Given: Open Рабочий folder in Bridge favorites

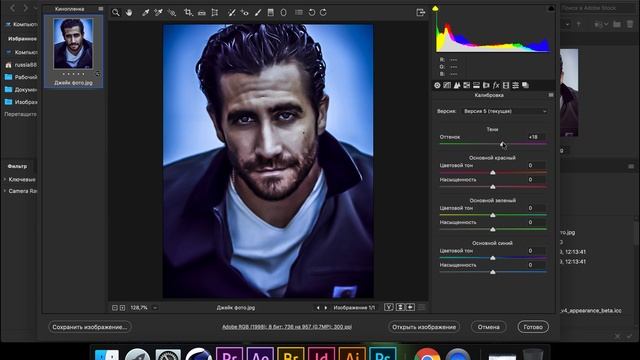Looking at the screenshot, I should 21,77.
